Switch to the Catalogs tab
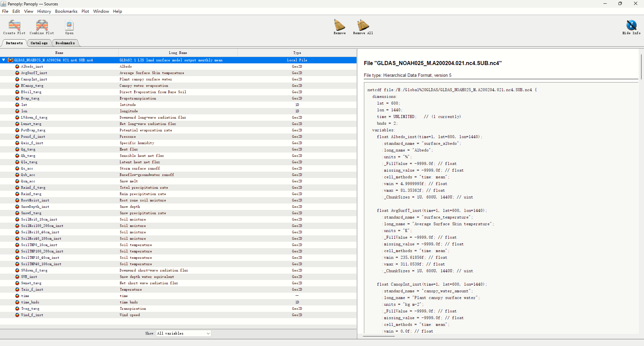This screenshot has width=644, height=346. point(39,43)
